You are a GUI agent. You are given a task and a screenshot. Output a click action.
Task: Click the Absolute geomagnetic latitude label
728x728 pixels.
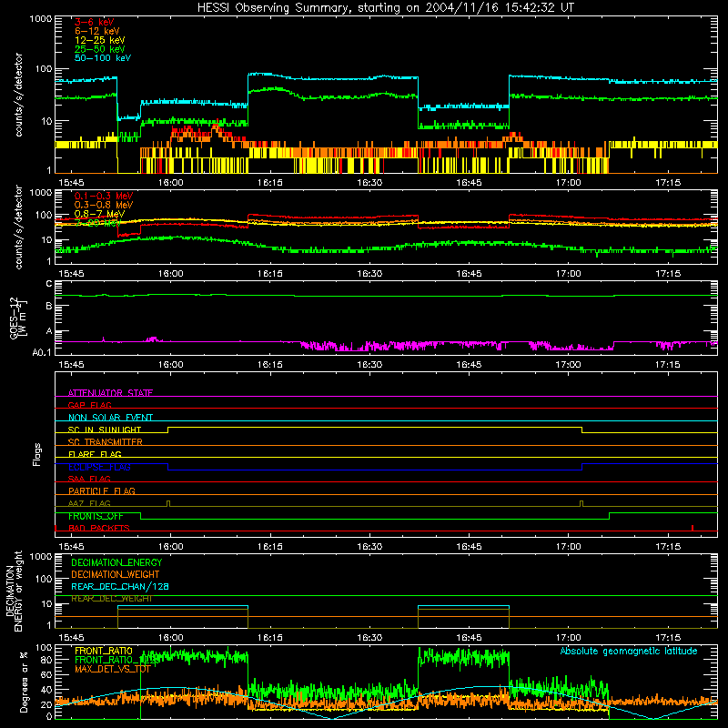tap(629, 651)
